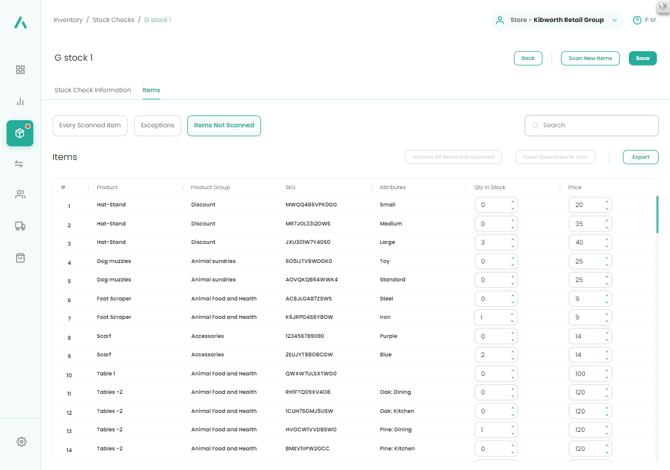Open the transfers arrows icon
The height and width of the screenshot is (470, 670).
pos(20,164)
